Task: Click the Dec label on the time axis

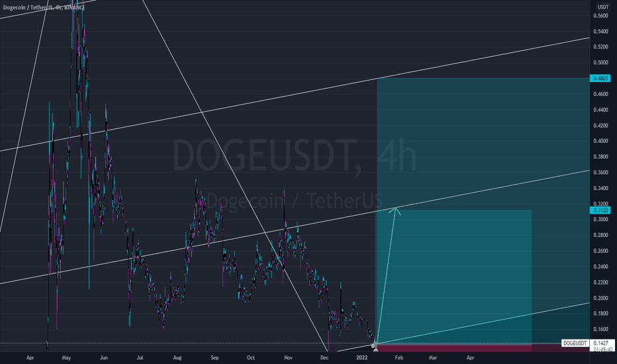Action: [x=324, y=357]
